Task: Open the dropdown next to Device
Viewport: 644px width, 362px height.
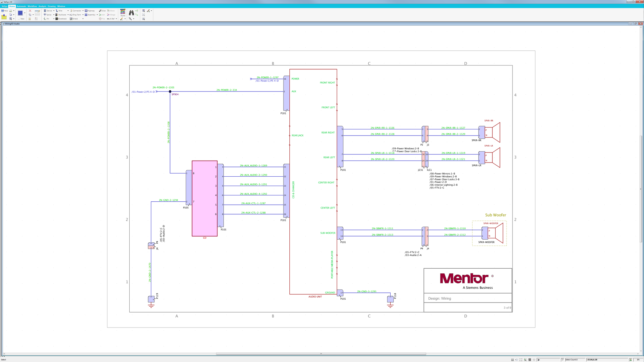Action: [x=54, y=11]
